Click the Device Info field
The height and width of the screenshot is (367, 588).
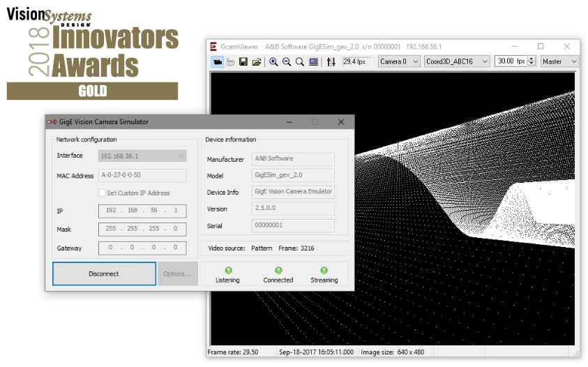point(293,192)
